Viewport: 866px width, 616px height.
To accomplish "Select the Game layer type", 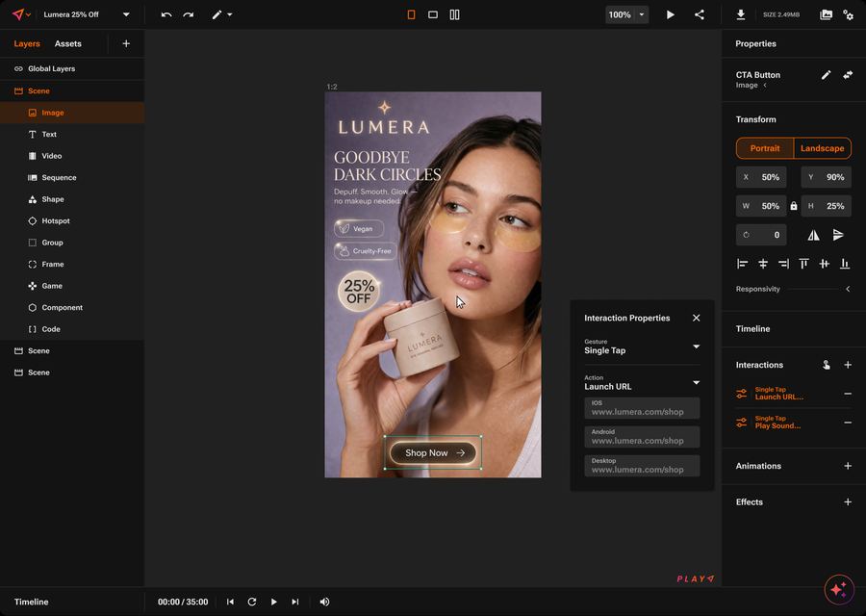I will tap(72, 286).
